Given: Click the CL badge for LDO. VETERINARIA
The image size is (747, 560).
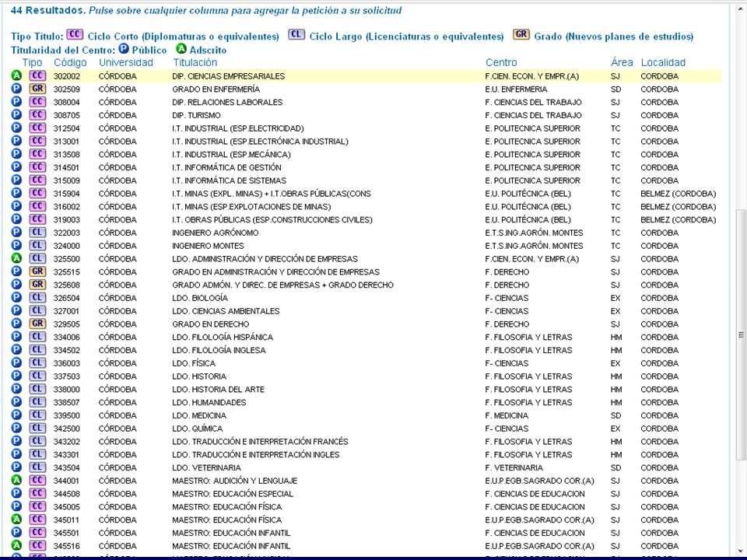Looking at the screenshot, I should [37, 467].
